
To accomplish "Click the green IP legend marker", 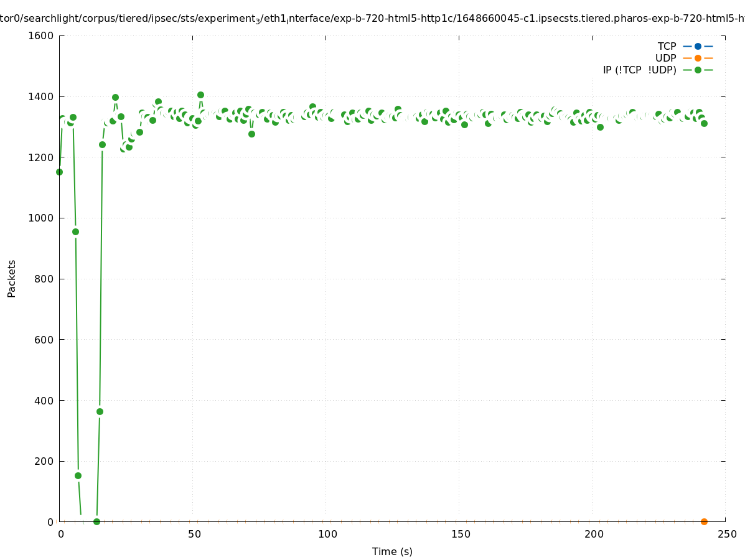I will [698, 70].
